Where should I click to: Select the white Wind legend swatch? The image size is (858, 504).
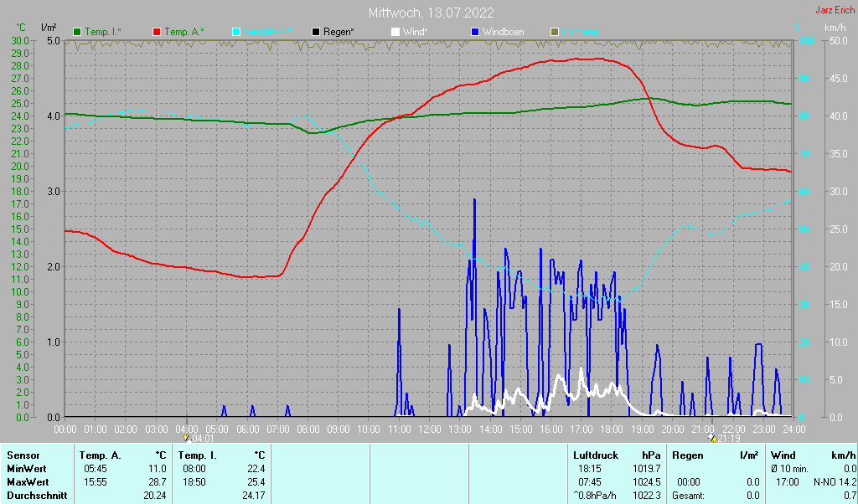(x=395, y=33)
